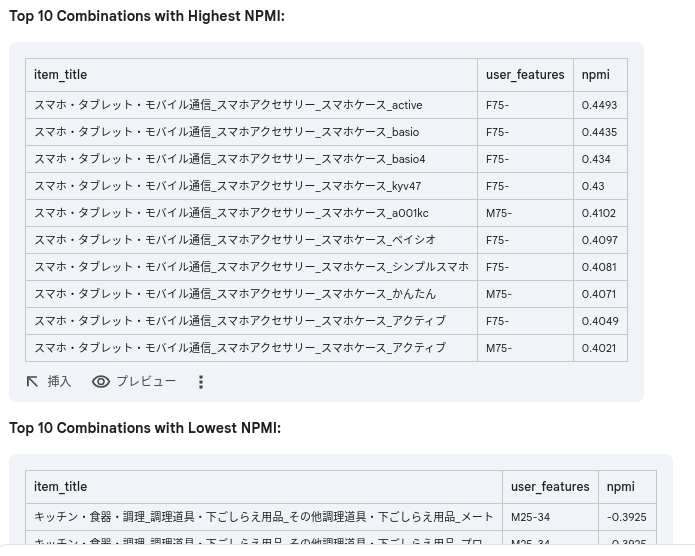Click the Top 10 Lowest NPMI heading

click(145, 428)
